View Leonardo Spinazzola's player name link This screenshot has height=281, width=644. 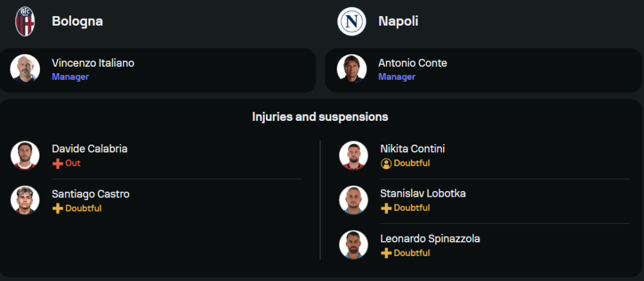pos(430,239)
